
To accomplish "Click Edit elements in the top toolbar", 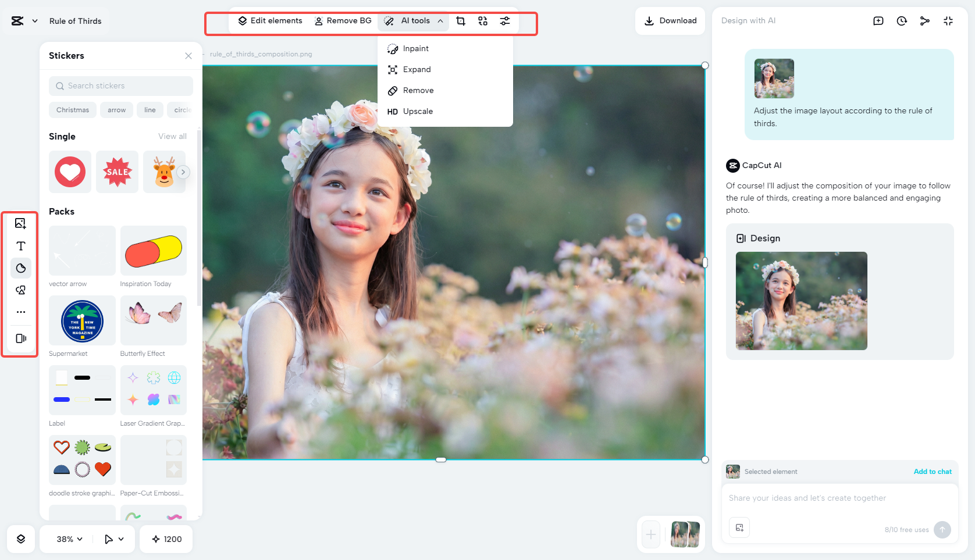I will pos(271,21).
